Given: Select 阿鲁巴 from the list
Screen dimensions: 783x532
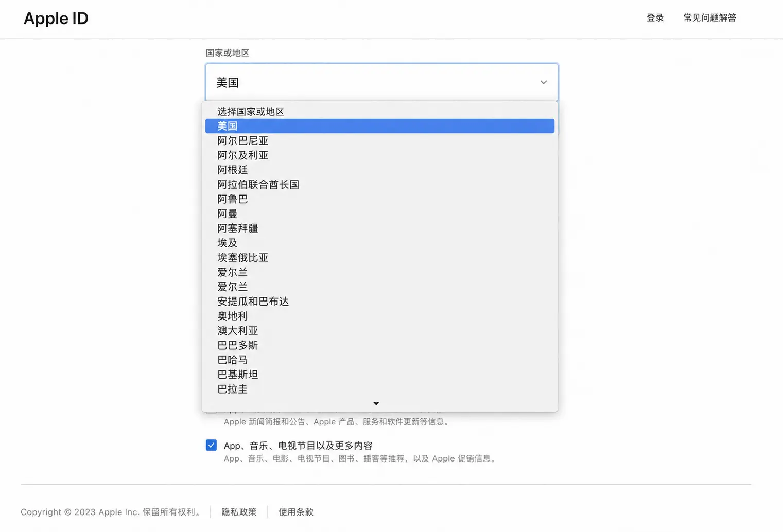Looking at the screenshot, I should (x=380, y=199).
